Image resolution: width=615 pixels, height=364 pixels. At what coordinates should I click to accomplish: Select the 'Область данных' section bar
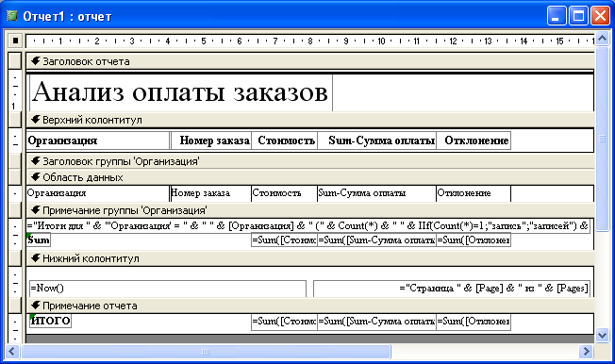pyautogui.click(x=310, y=177)
